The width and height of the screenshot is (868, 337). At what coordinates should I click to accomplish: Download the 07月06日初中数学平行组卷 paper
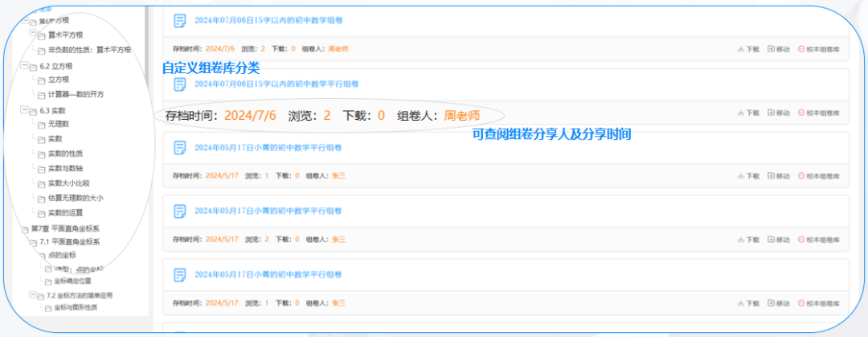point(748,113)
